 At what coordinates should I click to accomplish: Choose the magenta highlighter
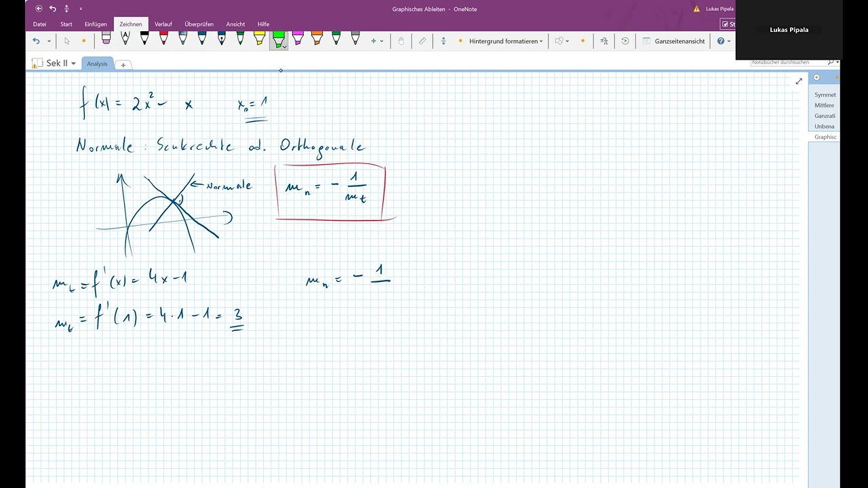point(298,38)
